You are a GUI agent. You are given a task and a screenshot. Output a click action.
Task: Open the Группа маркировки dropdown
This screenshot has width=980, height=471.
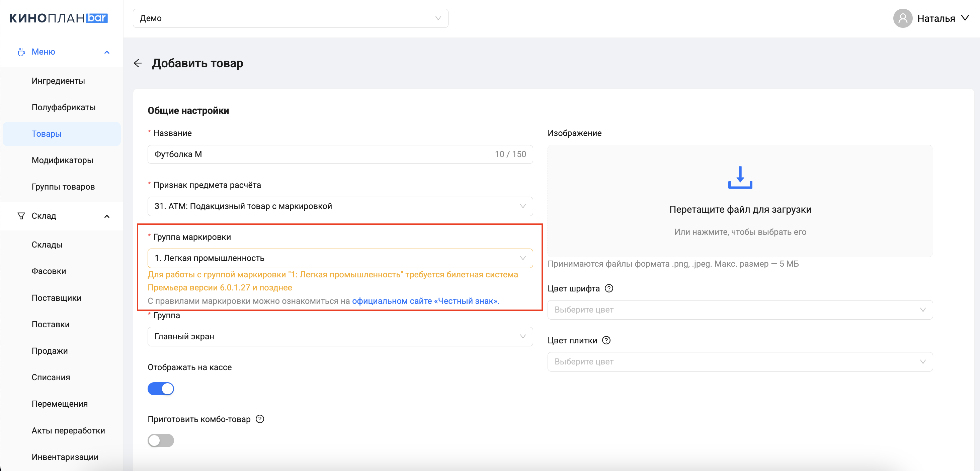coord(340,258)
